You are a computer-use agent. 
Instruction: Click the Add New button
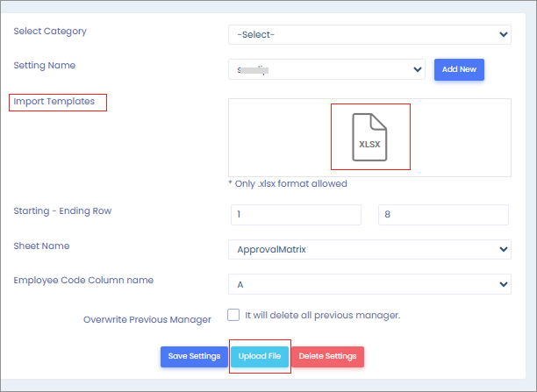459,69
